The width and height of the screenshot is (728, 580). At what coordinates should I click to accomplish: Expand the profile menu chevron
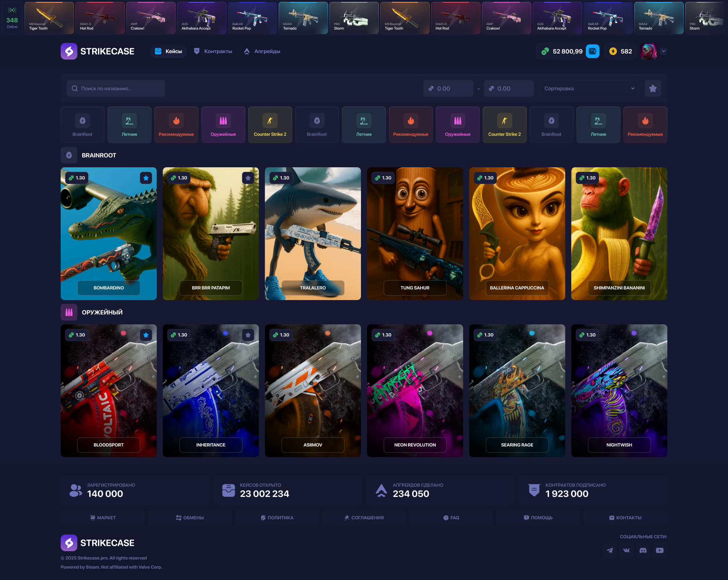coord(664,51)
